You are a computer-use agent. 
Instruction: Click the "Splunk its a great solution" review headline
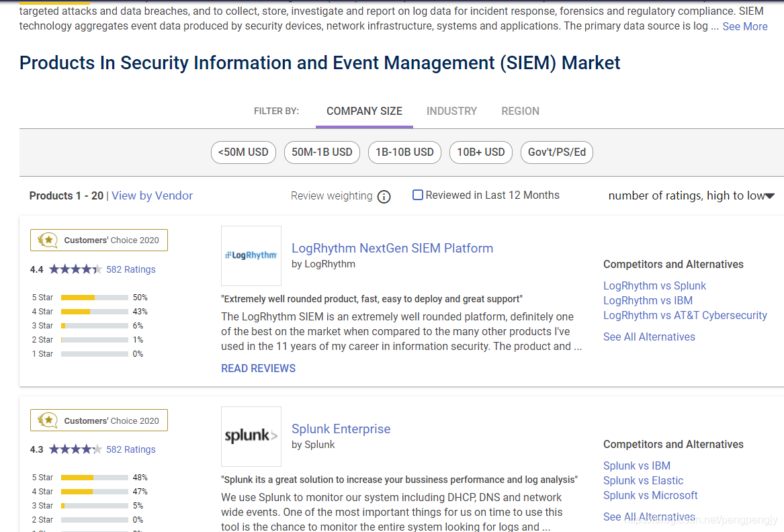400,480
